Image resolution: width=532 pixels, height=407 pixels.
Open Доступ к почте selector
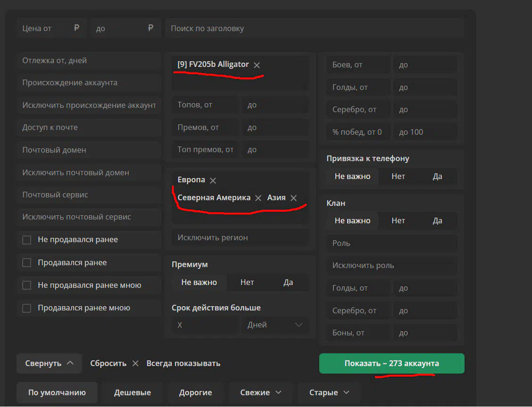tap(89, 127)
